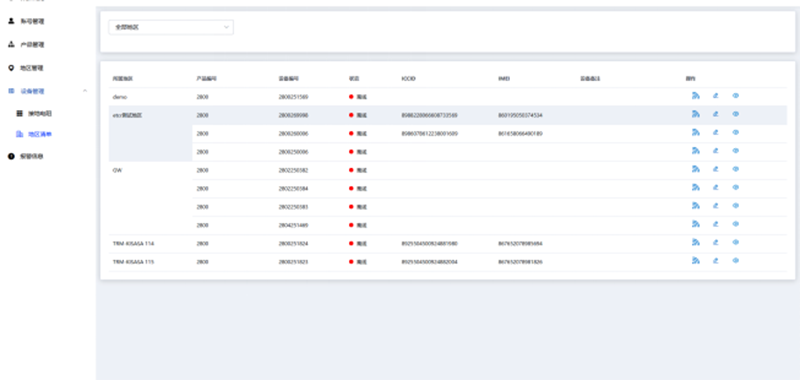Click the signal icon for device 2808260086

[x=695, y=133]
